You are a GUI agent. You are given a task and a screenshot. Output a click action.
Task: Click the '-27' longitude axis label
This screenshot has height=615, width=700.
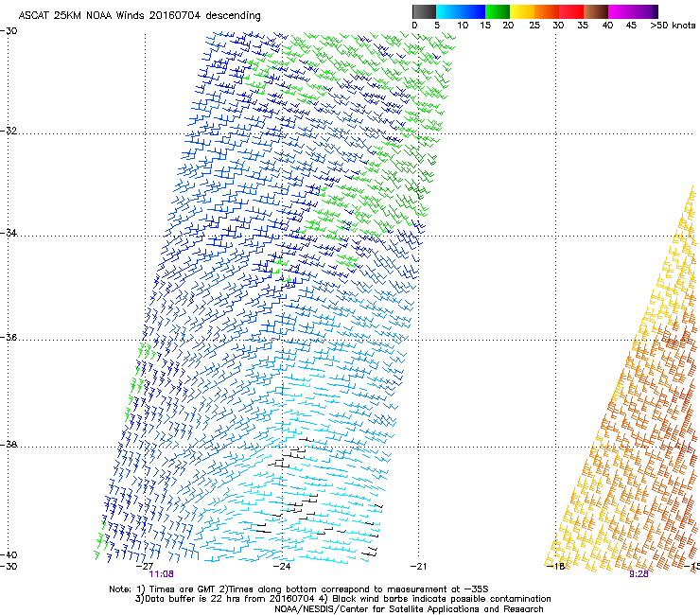click(x=145, y=567)
